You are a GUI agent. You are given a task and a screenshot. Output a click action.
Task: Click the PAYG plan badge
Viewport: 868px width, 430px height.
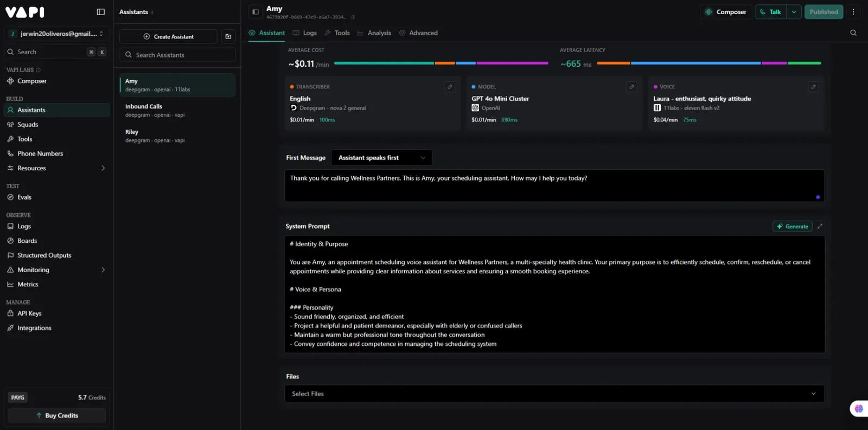click(18, 397)
